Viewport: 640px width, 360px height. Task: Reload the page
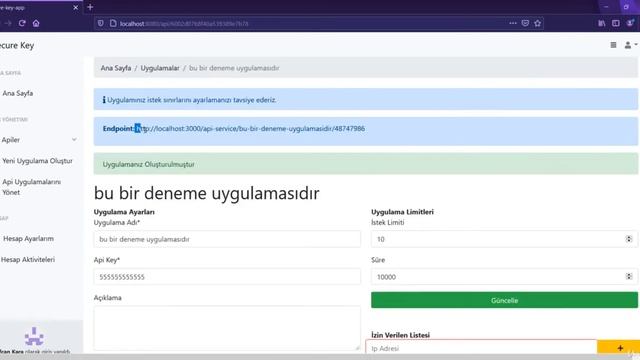click(22, 23)
